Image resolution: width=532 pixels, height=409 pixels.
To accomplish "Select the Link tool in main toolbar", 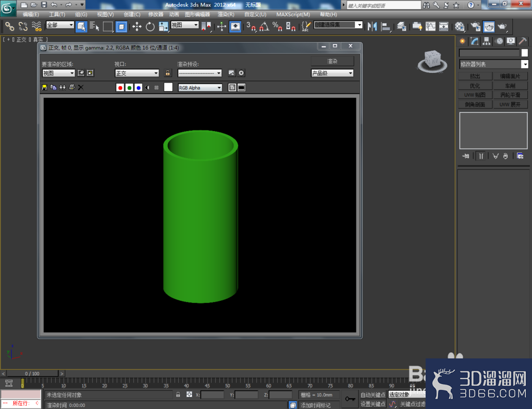I will [10, 26].
